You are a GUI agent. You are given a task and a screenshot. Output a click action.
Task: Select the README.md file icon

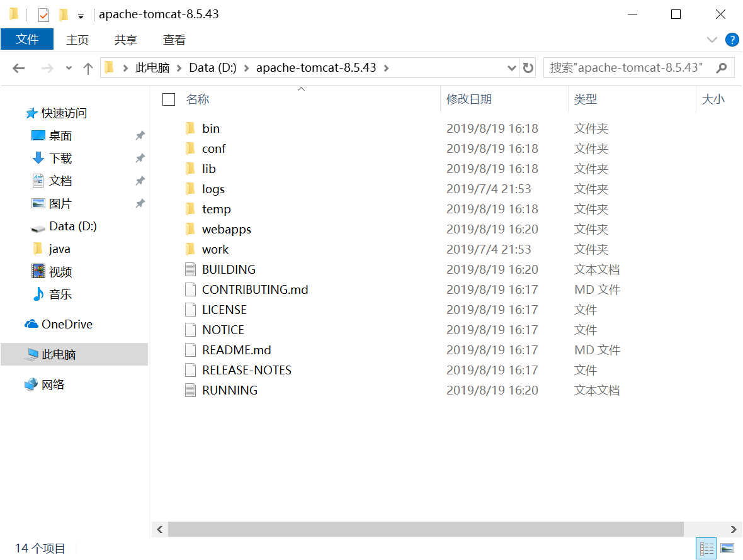[190, 350]
